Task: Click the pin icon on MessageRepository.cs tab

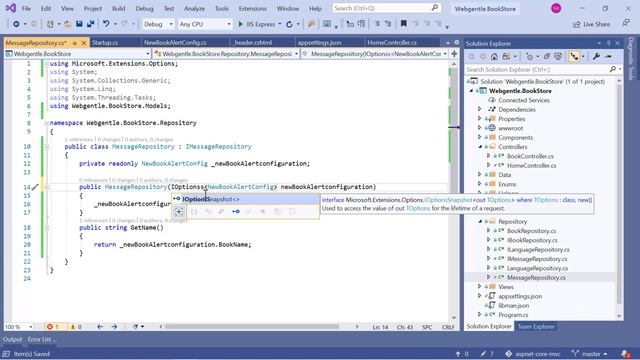Action: 74,43
